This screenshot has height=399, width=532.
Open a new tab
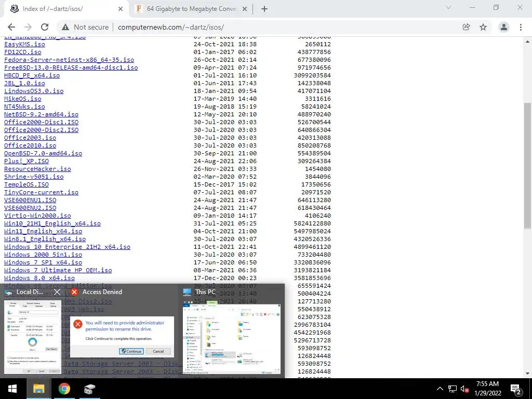pyautogui.click(x=264, y=9)
